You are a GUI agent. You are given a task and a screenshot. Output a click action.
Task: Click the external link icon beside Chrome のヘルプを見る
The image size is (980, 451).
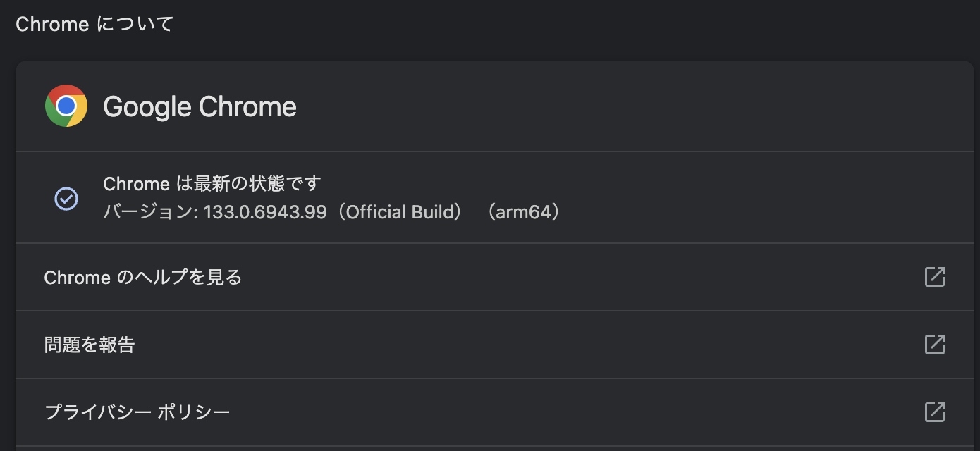[934, 277]
